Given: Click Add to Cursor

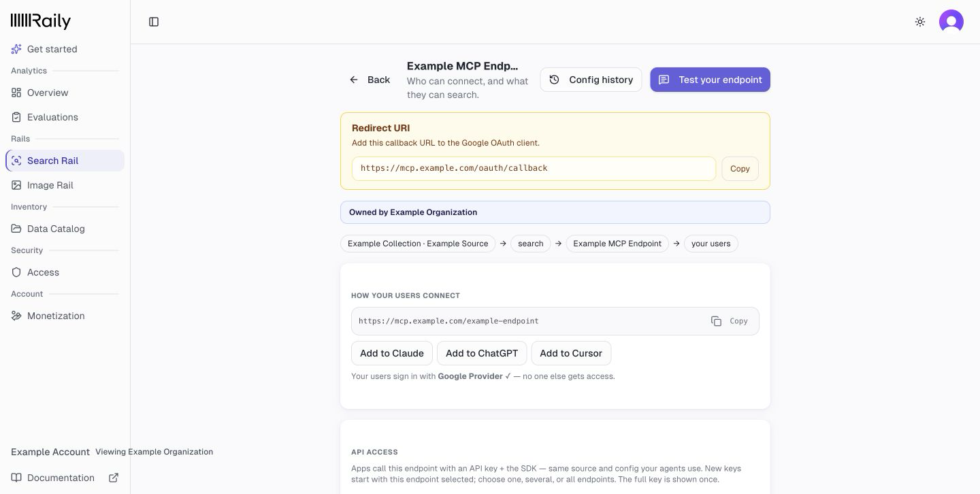Looking at the screenshot, I should tap(571, 353).
